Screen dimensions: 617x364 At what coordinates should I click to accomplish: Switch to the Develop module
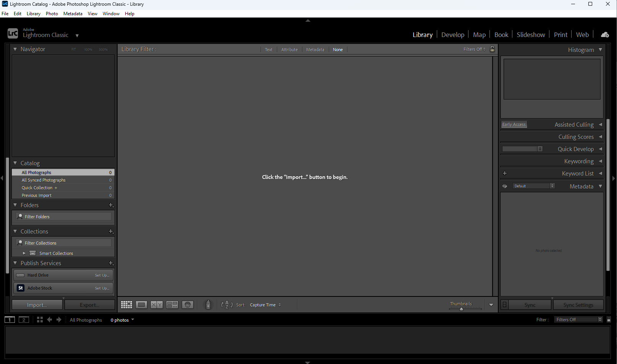pos(453,35)
